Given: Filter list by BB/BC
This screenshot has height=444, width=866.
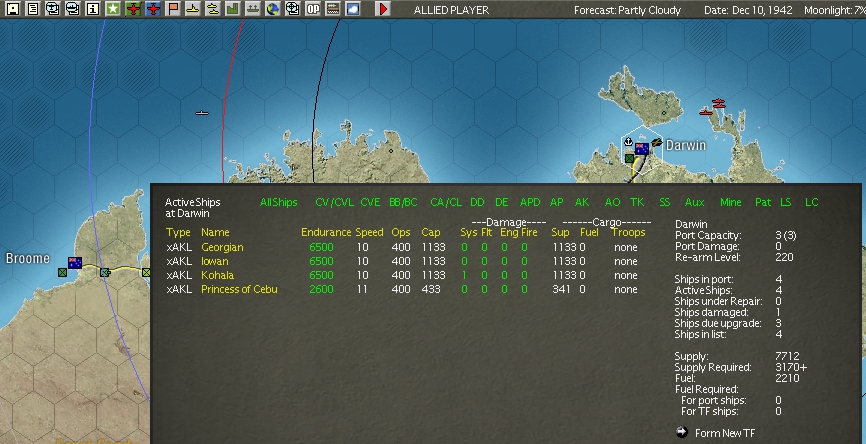Looking at the screenshot, I should tap(403, 203).
